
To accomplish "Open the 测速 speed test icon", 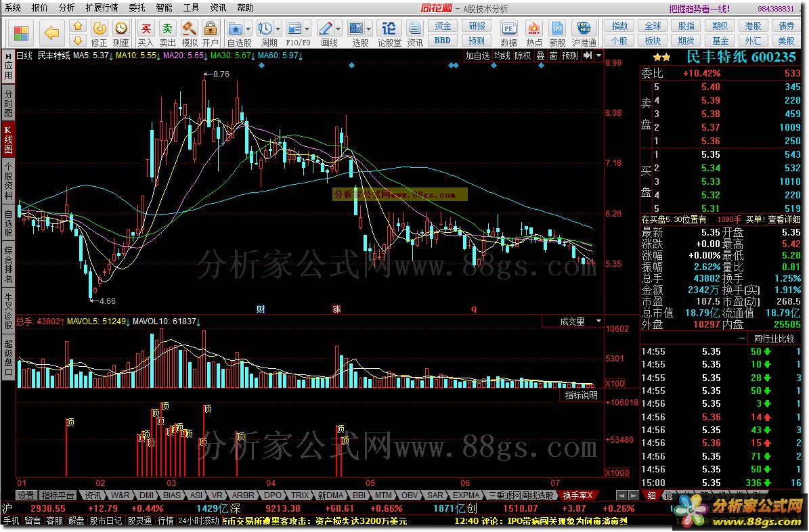I will pos(121,33).
